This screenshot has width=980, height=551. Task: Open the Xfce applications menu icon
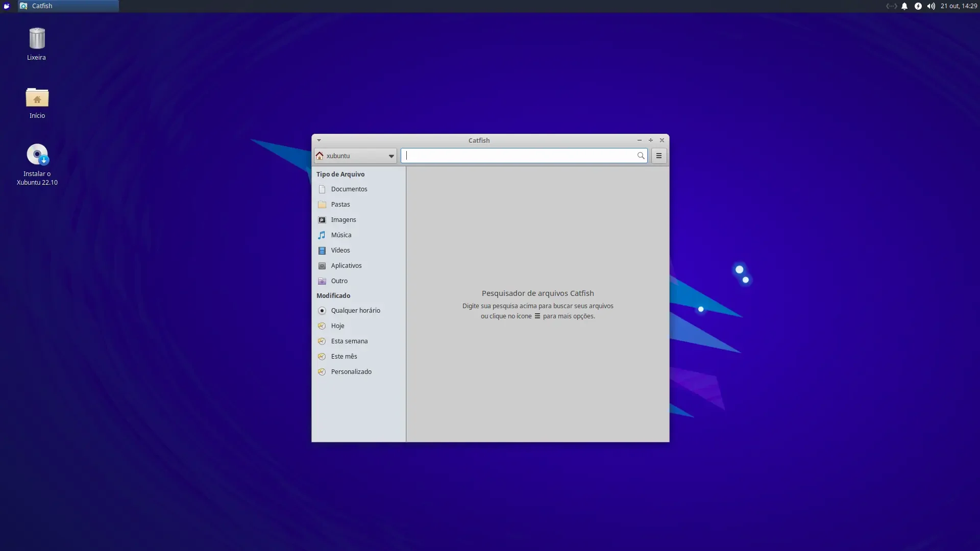coord(7,6)
